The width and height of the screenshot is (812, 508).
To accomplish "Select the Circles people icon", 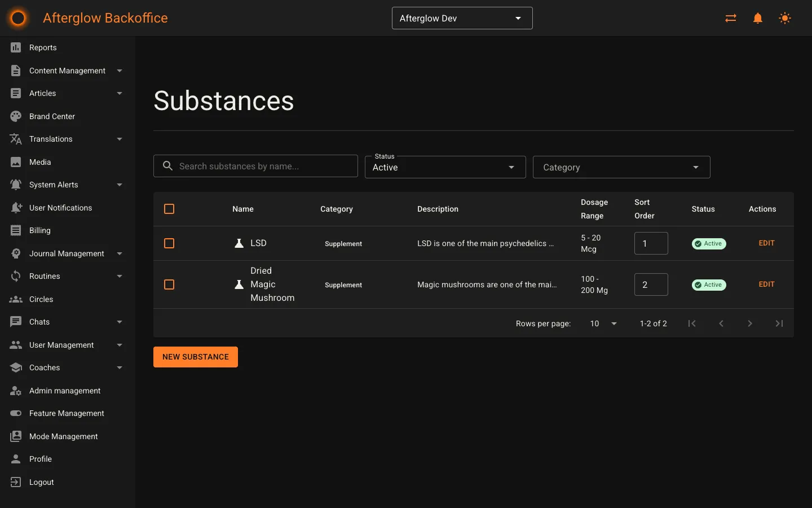I will 16,299.
